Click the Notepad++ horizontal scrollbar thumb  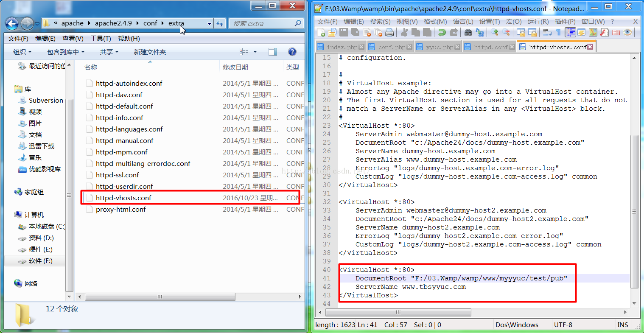[x=398, y=312]
